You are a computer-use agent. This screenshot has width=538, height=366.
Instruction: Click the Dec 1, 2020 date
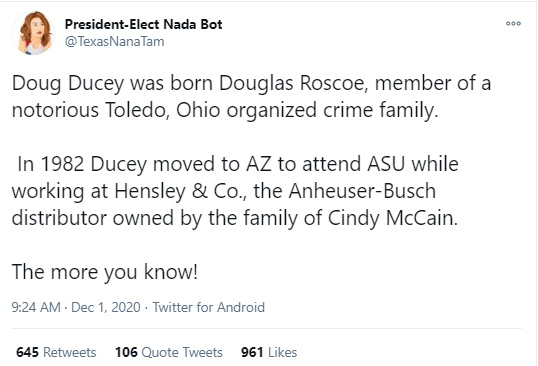pyautogui.click(x=106, y=307)
